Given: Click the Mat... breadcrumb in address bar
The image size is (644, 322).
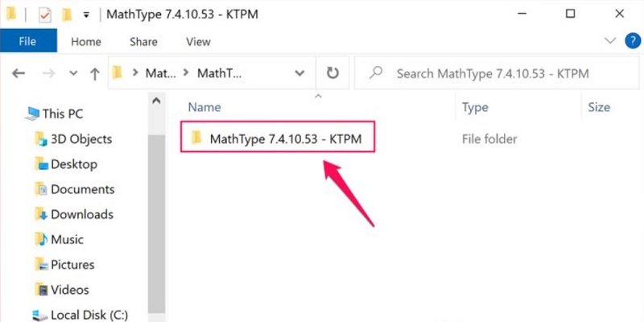Looking at the screenshot, I should coord(160,73).
